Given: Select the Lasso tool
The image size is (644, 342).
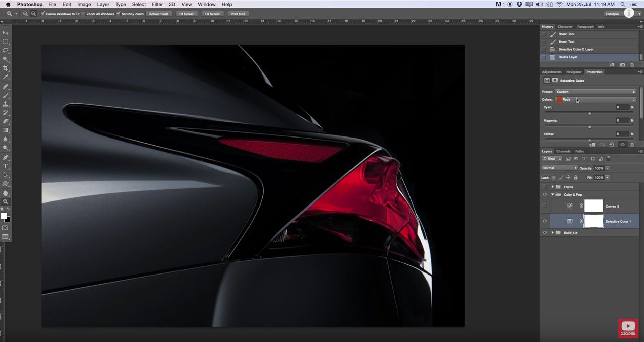Looking at the screenshot, I should (x=6, y=50).
